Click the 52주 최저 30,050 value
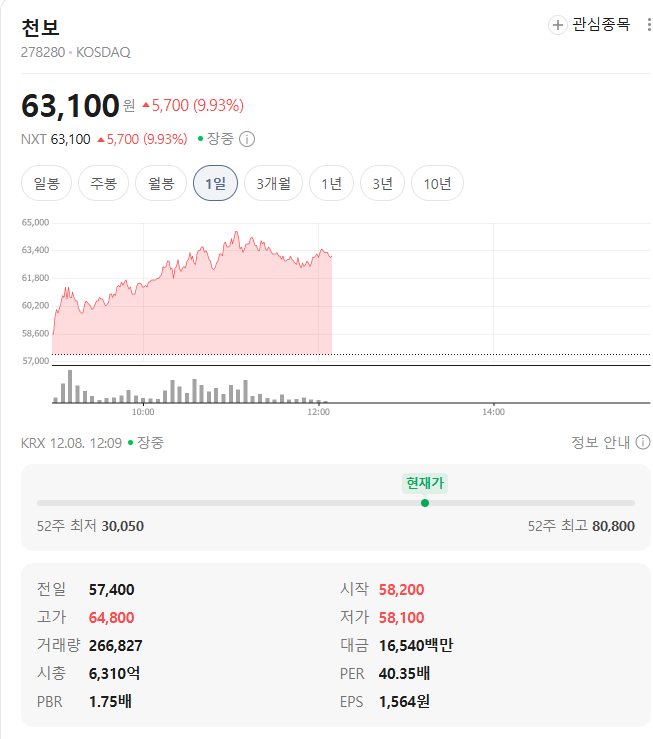653x739 pixels. pyautogui.click(x=122, y=526)
